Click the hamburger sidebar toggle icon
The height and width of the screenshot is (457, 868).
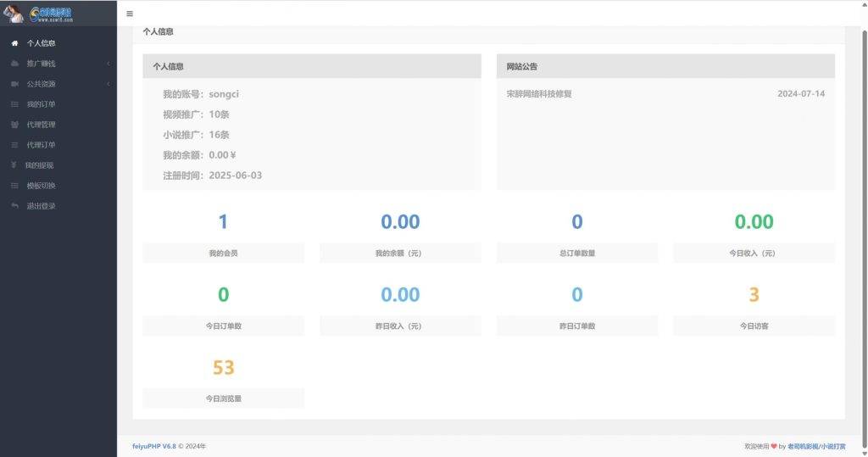(x=130, y=14)
